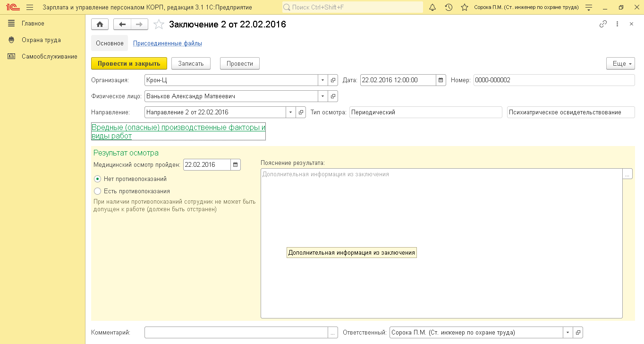Viewport: 644px width, 344px height.
Task: Open the Физическое лицо item card
Action: point(333,96)
